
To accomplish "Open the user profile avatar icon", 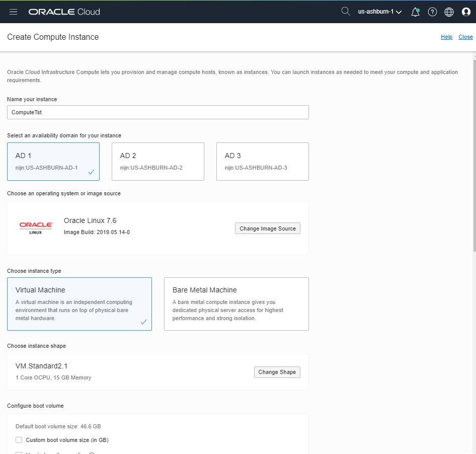I will [466, 12].
